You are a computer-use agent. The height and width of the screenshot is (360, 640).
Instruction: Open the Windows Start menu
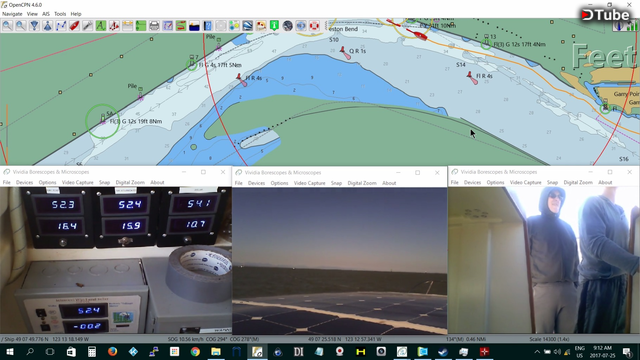click(9, 351)
